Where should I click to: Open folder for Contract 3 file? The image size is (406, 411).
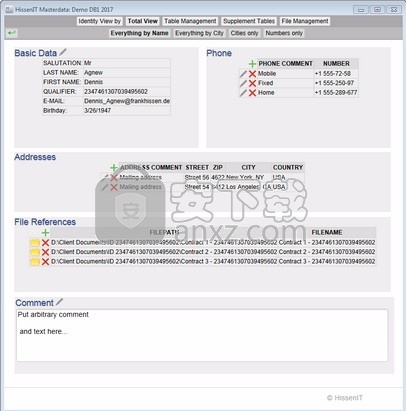click(x=35, y=262)
